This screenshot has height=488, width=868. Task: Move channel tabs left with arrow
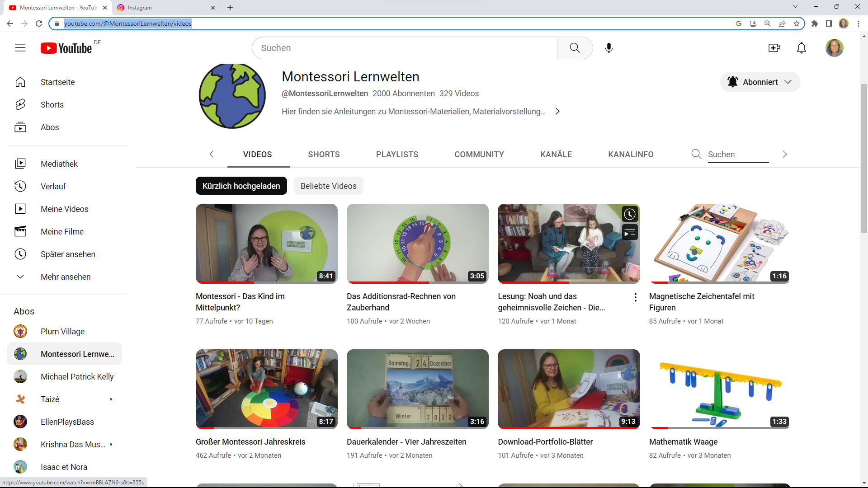coord(211,154)
